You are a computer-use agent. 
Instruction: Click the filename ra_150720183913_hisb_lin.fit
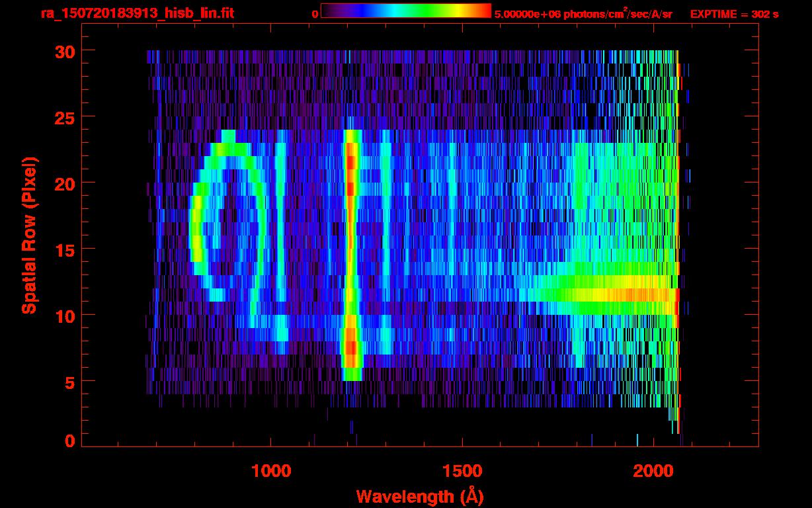point(137,13)
